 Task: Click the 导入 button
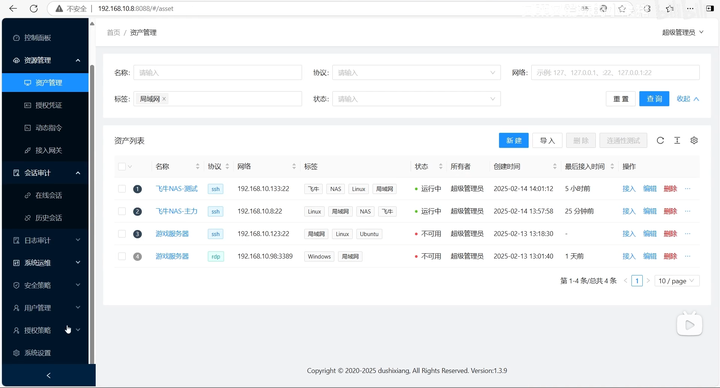click(547, 141)
